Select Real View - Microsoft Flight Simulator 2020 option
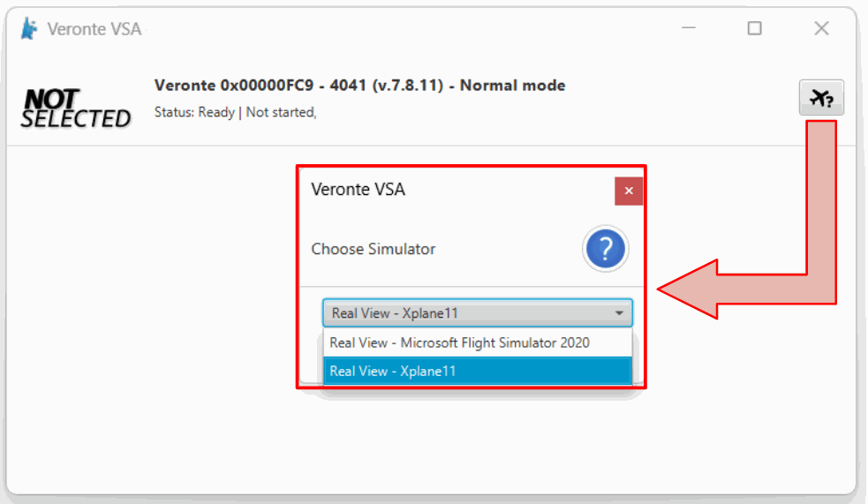This screenshot has height=504, width=868. (459, 342)
